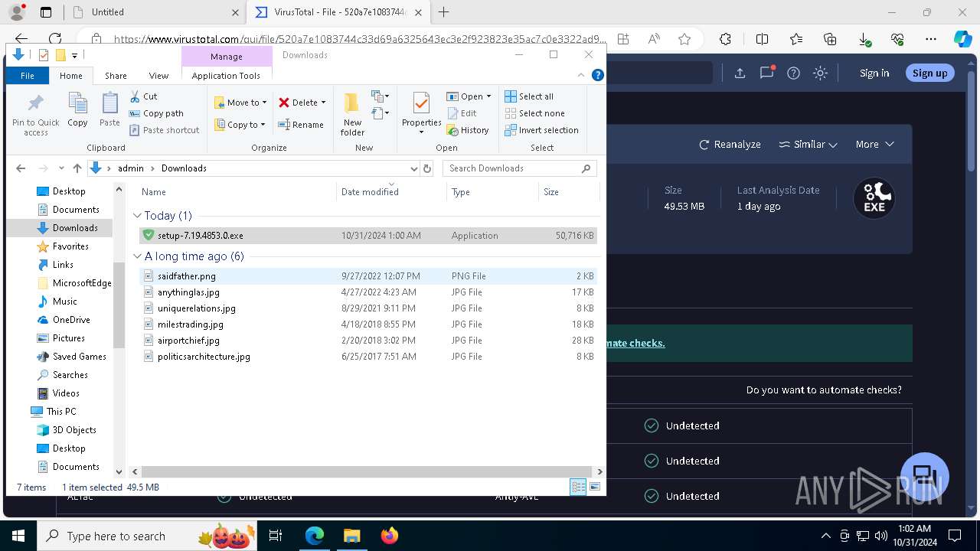Screen dimensions: 980x551
Task: Open the Open button dropdown arrow
Action: click(x=488, y=96)
